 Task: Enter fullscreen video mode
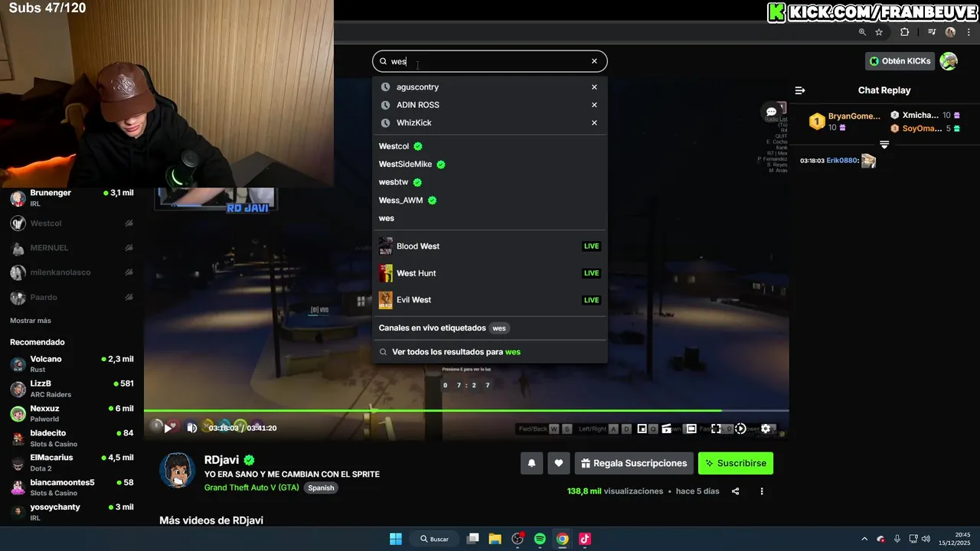tap(716, 429)
